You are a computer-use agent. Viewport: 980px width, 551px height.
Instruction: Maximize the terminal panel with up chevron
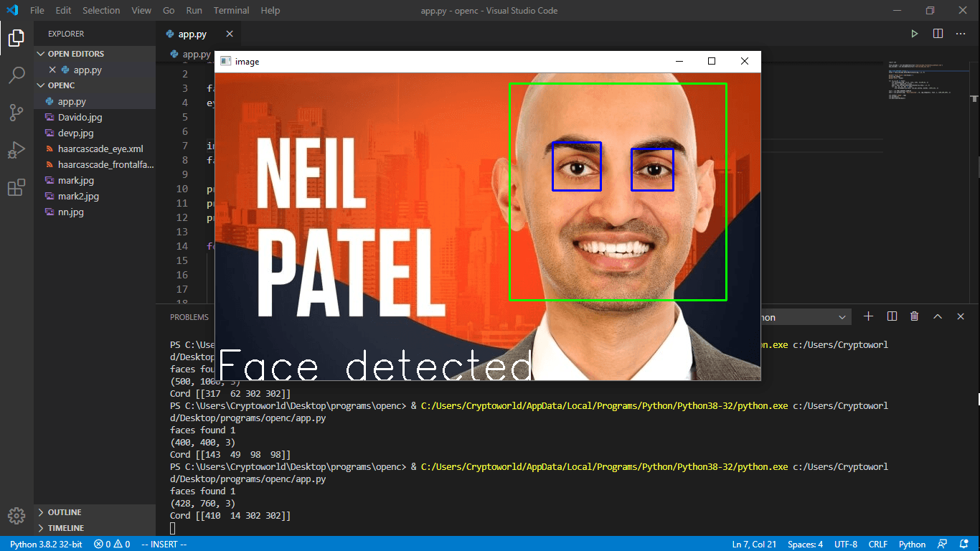[x=937, y=316]
